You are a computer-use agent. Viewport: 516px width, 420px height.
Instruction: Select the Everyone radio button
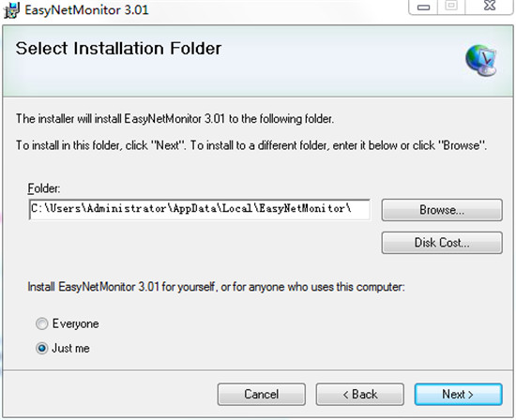pos(42,323)
